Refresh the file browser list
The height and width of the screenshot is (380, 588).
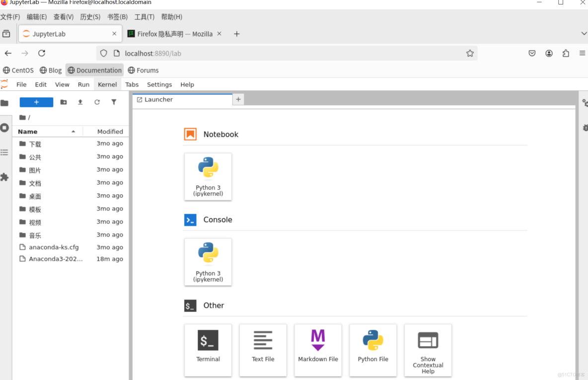(x=97, y=102)
